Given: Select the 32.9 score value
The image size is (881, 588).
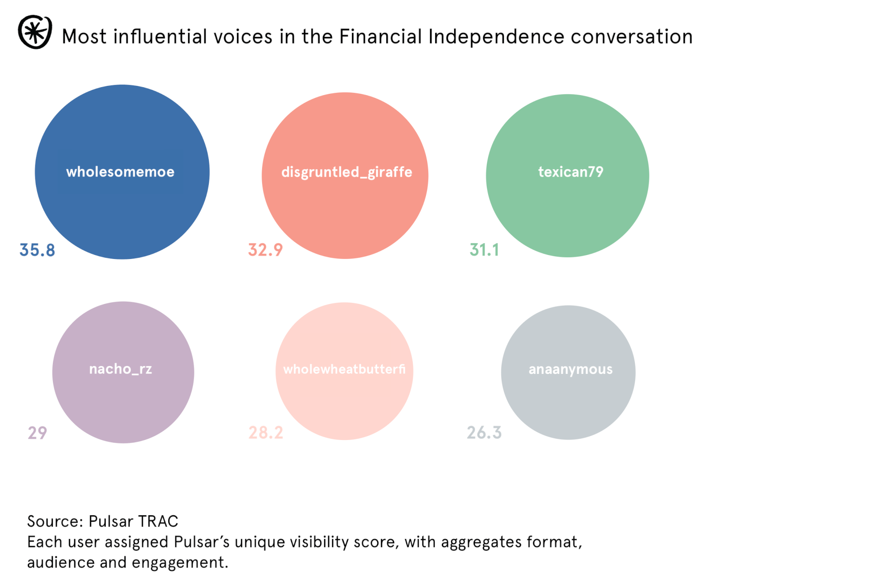Looking at the screenshot, I should pos(265,250).
